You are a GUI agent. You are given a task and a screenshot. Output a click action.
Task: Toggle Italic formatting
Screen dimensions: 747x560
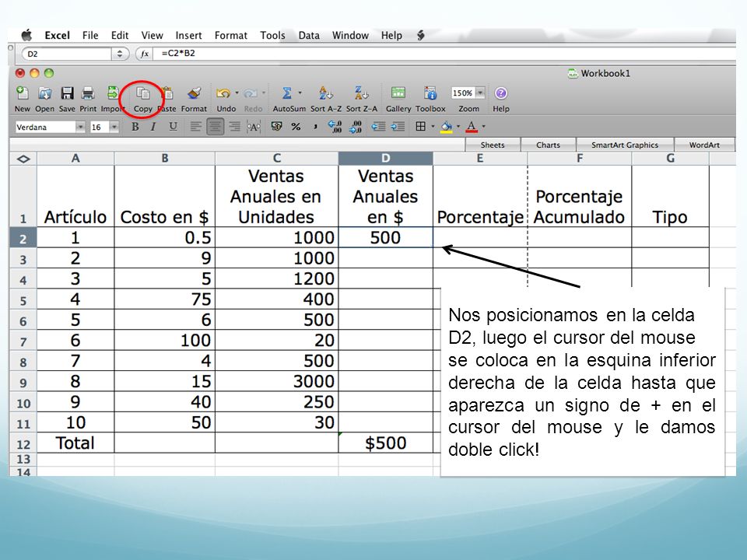click(153, 127)
